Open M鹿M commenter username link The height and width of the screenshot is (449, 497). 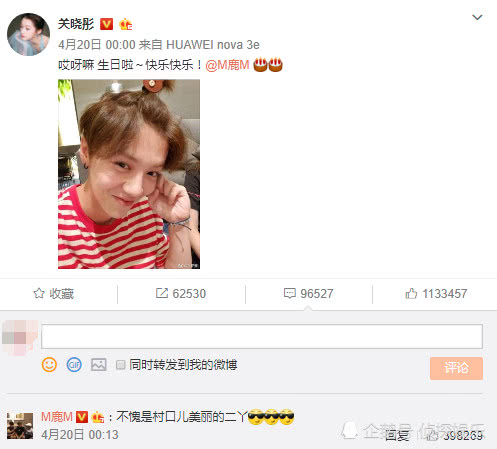(x=57, y=417)
